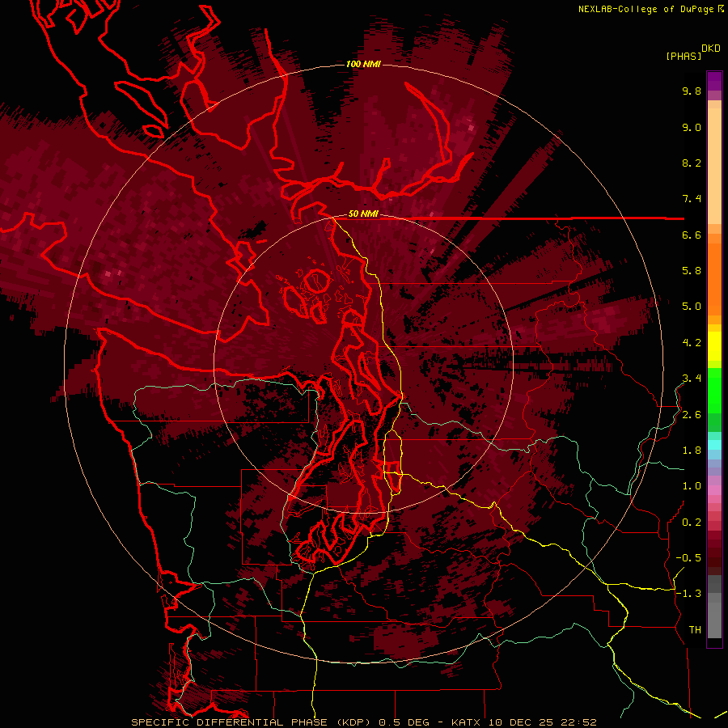The width and height of the screenshot is (728, 728).
Task: Click the [PHAS] units label
Action: point(684,56)
